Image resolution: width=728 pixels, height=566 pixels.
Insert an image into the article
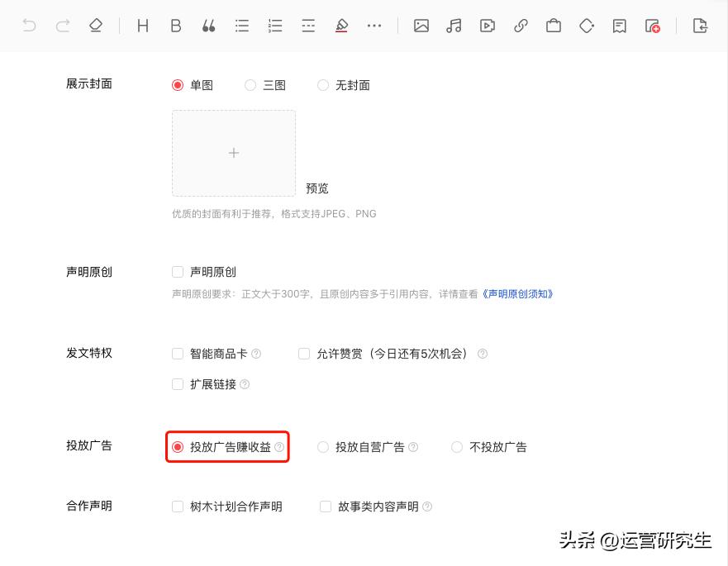(421, 26)
